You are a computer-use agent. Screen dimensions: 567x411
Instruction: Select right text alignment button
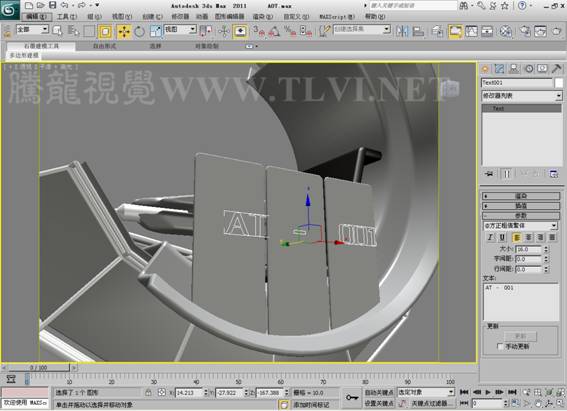coord(540,237)
